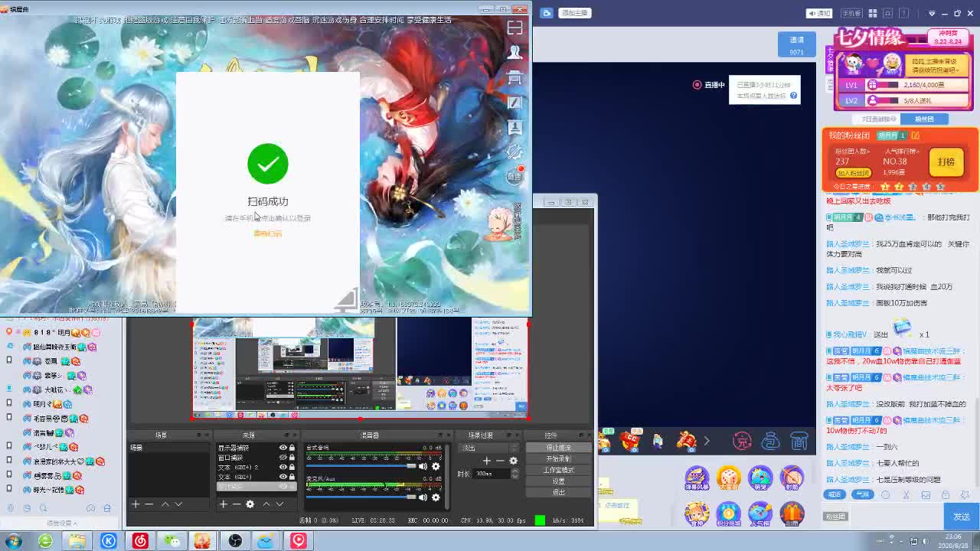
Task: Toggle visibility of 显示器捕获 source in OBS
Action: (x=283, y=448)
